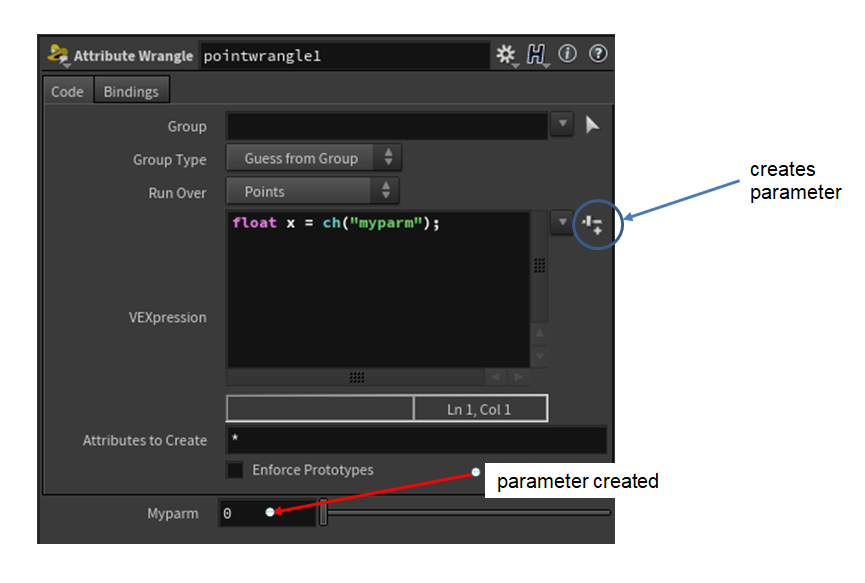
Task: Click the create parameter icon beside VEXpression
Action: pos(592,224)
